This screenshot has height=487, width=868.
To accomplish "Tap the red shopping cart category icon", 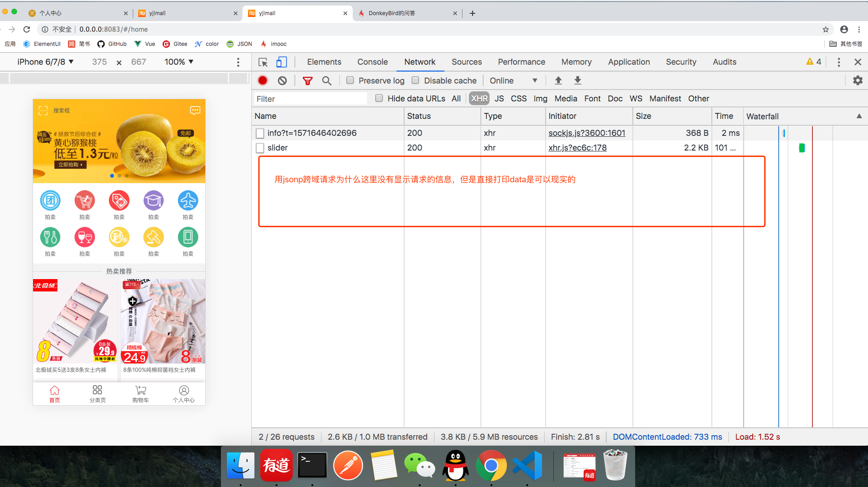I will click(x=85, y=201).
